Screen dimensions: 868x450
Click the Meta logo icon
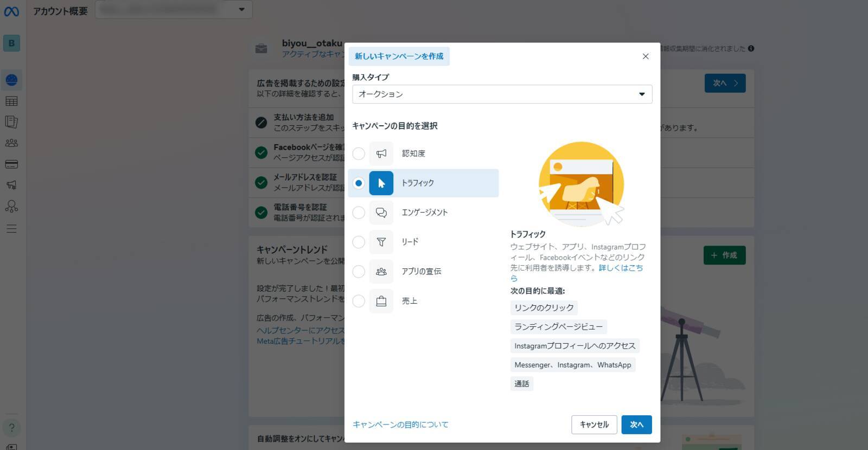(x=11, y=11)
